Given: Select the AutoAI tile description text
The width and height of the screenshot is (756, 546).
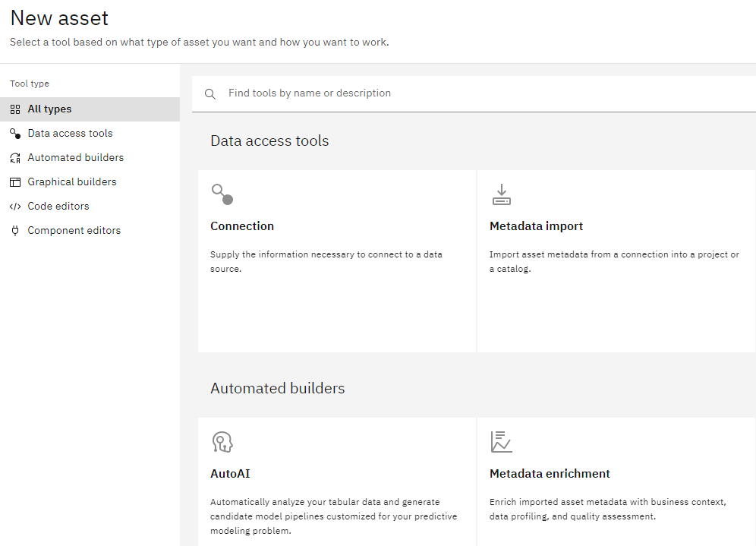Looking at the screenshot, I should tap(333, 516).
